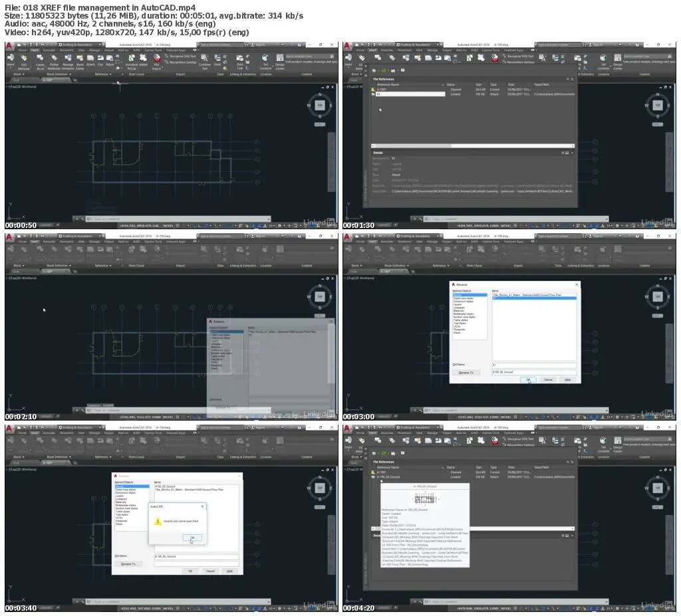Viewport: 681px width, 616px height.
Task: Open Express Tools tab in 00:00:50 frame
Action: click(x=153, y=51)
